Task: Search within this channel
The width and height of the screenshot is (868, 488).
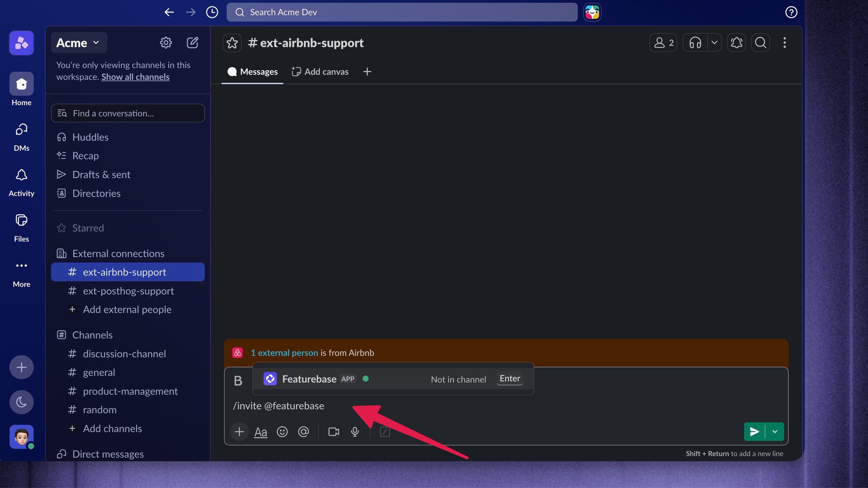Action: point(760,43)
